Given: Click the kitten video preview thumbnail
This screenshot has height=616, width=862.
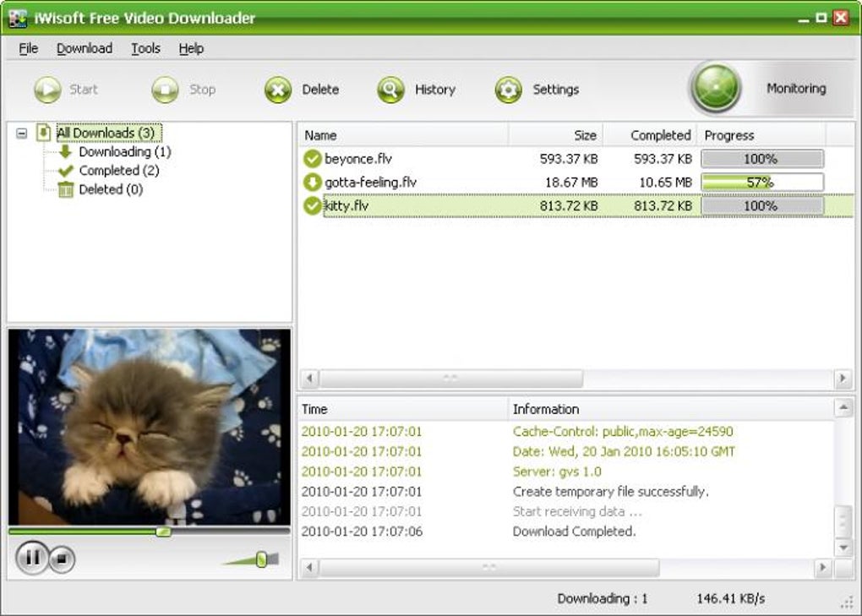Looking at the screenshot, I should (149, 427).
